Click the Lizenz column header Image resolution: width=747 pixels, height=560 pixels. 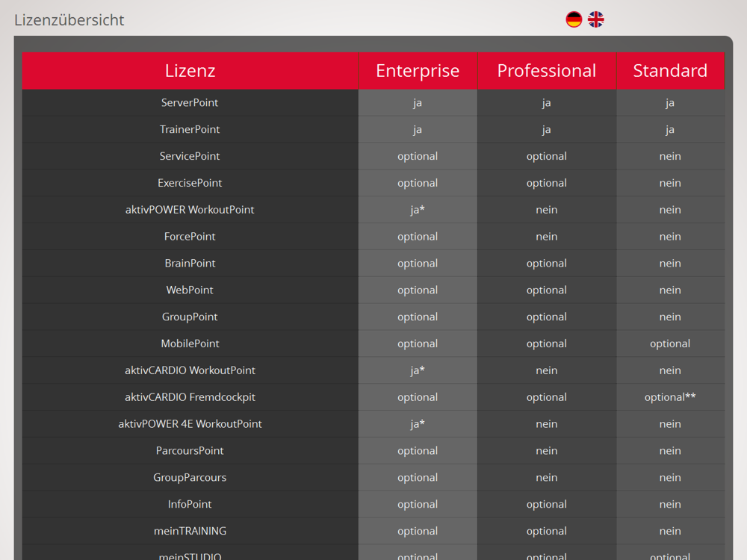coord(190,70)
